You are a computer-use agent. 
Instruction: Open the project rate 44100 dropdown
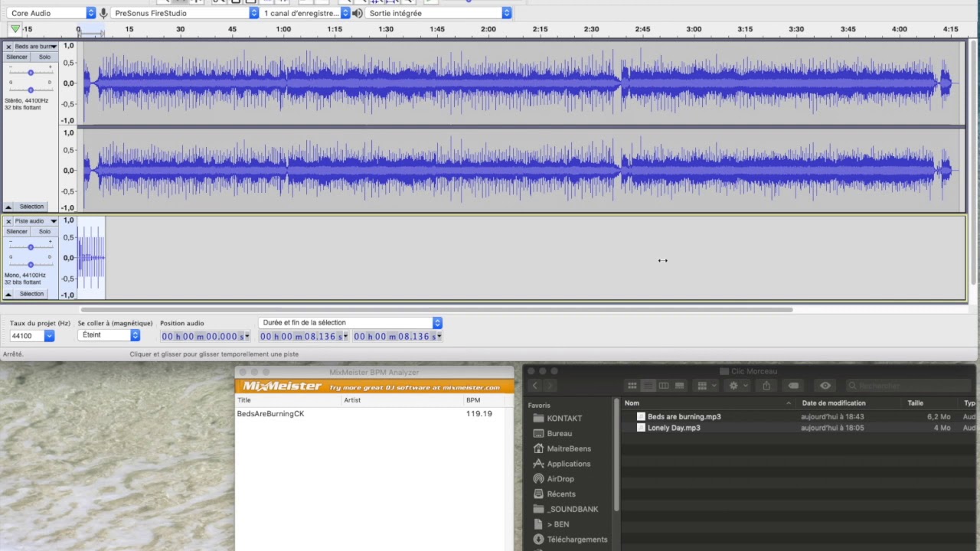coord(32,336)
